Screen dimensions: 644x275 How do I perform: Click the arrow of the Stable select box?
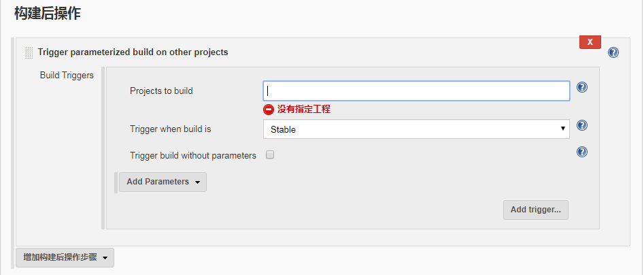[x=562, y=129]
